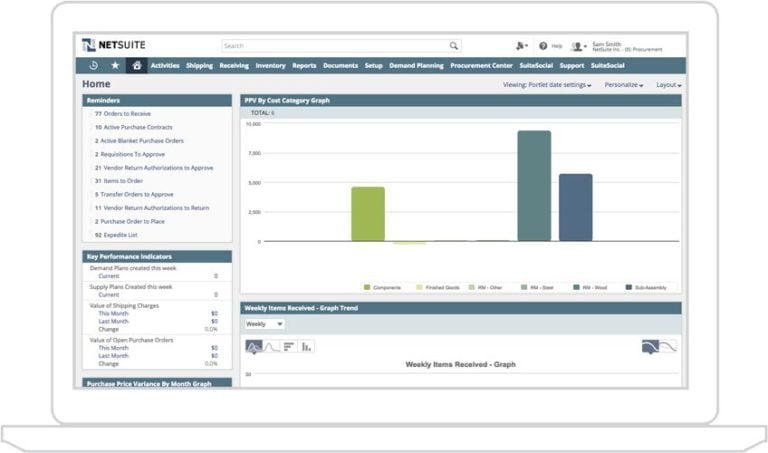Click the create new record icon

pos(521,46)
